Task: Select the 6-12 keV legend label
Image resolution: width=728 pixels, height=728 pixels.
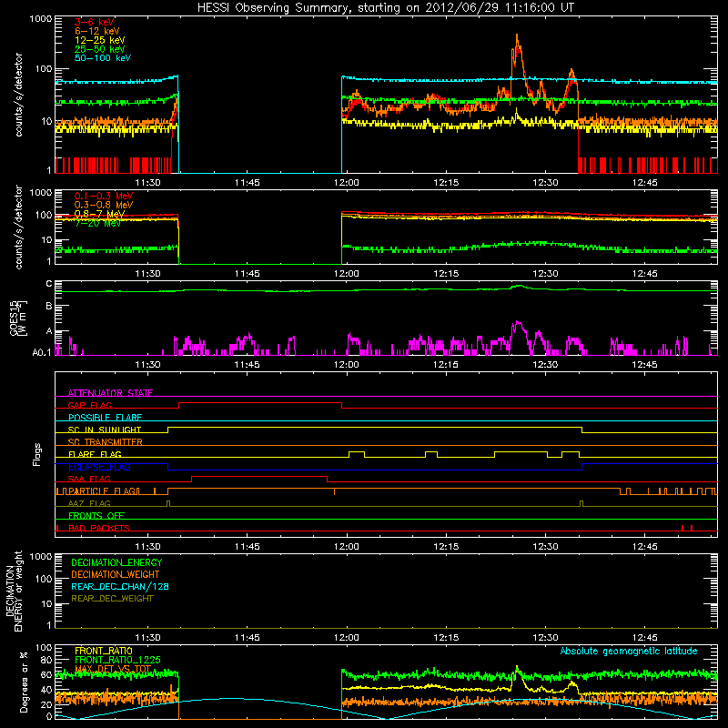Action: (x=97, y=31)
